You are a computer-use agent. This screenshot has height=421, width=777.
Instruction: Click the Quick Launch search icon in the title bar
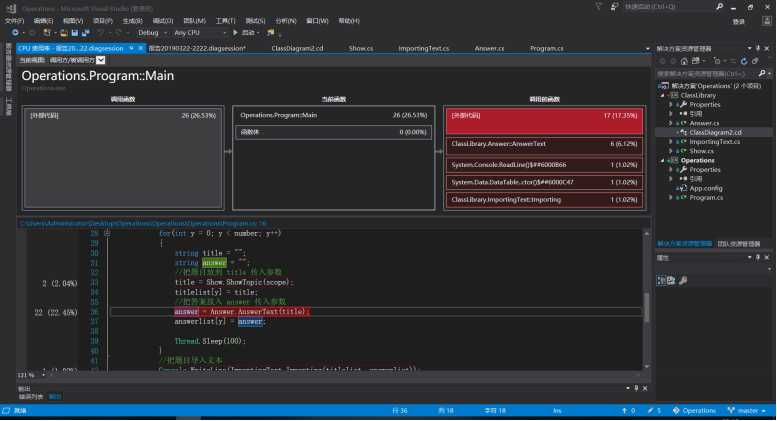coord(719,6)
